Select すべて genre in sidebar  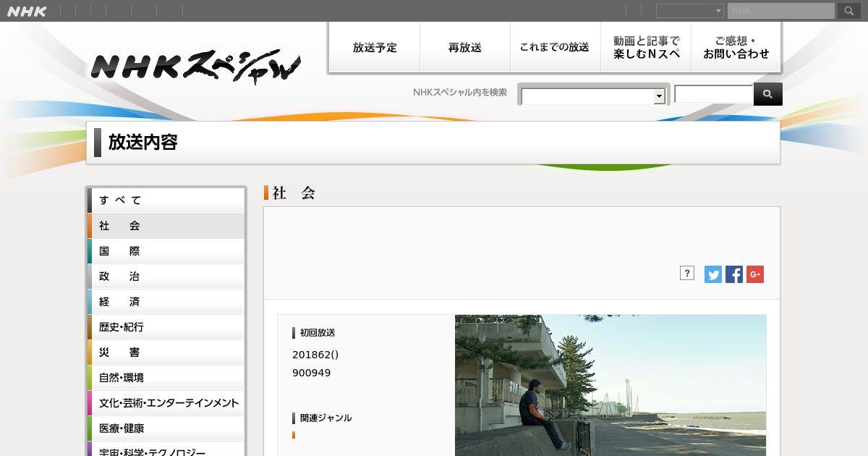pos(166,200)
